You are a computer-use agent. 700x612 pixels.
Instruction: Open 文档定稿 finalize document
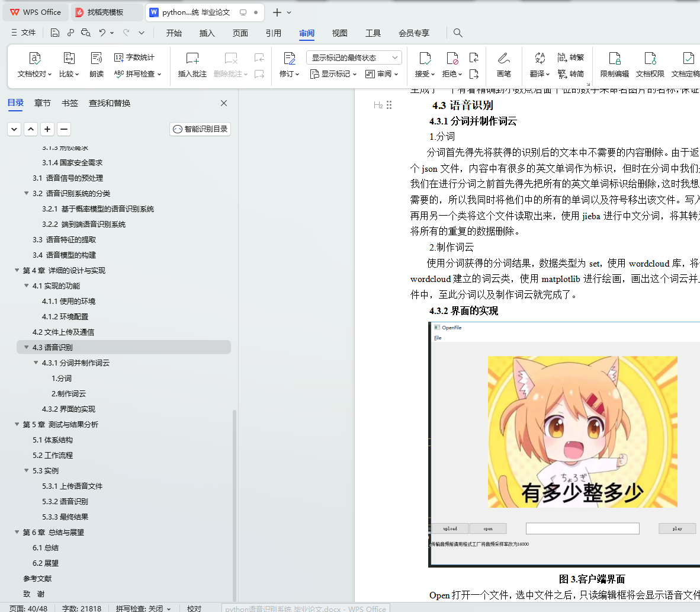click(x=685, y=65)
